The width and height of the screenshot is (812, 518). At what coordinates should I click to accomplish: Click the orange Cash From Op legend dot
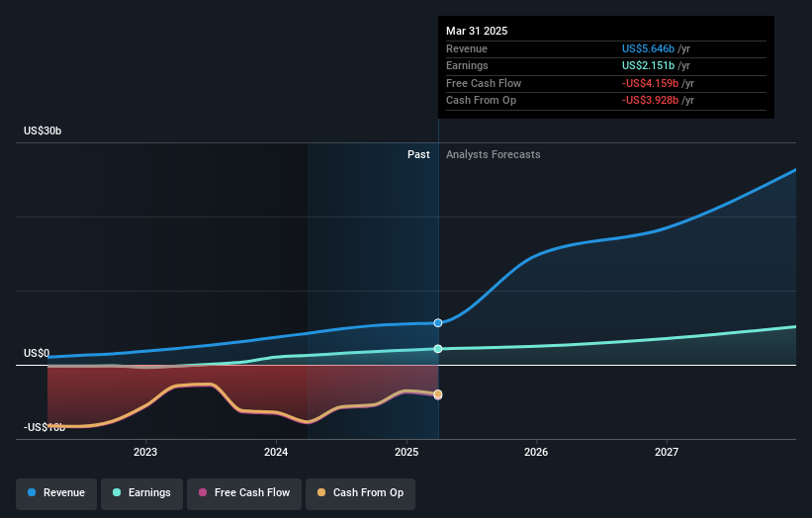tap(321, 492)
